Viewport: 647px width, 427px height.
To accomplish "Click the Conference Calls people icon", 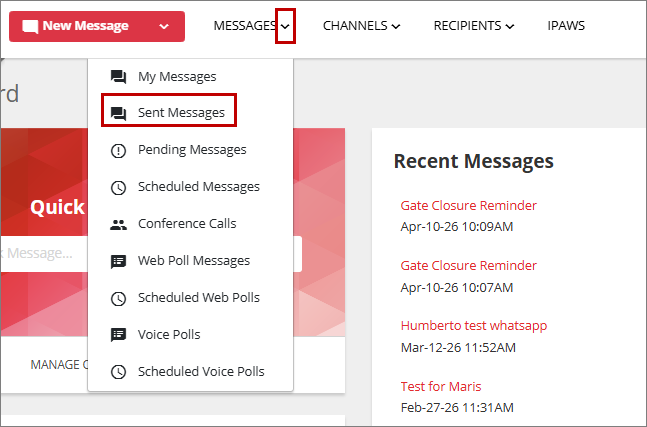I will (118, 225).
